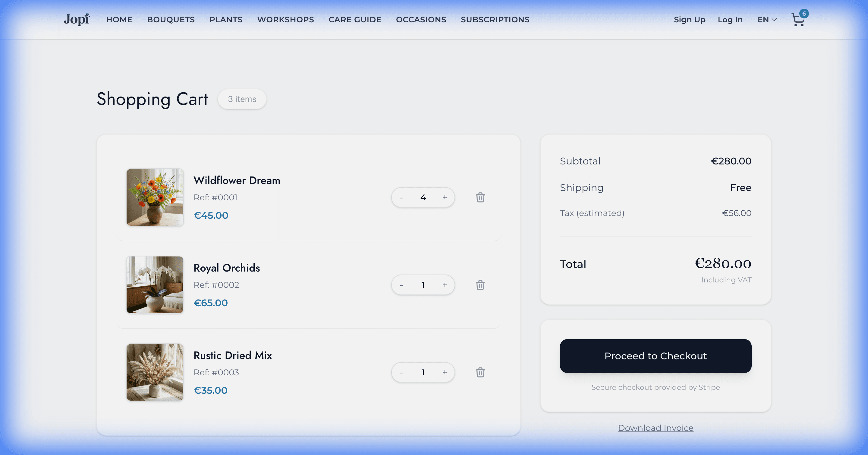Screen dimensions: 868x455
Task: Navigate to Subscriptions page
Action: [495, 20]
